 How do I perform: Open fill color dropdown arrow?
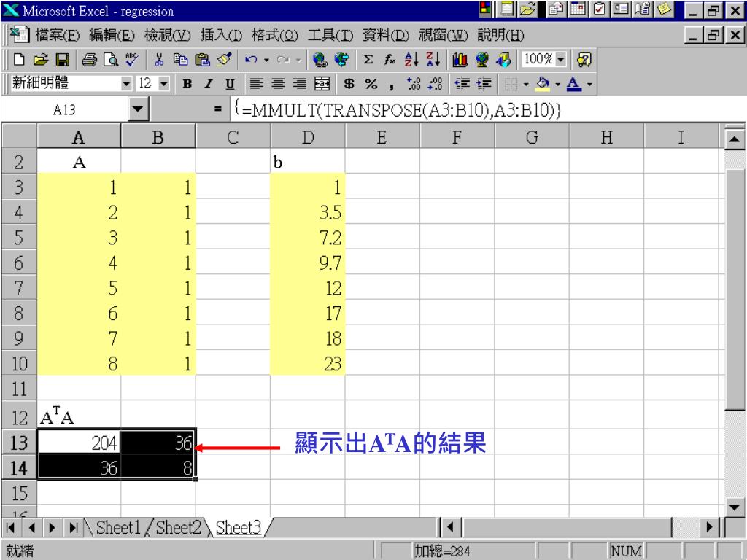[x=558, y=85]
